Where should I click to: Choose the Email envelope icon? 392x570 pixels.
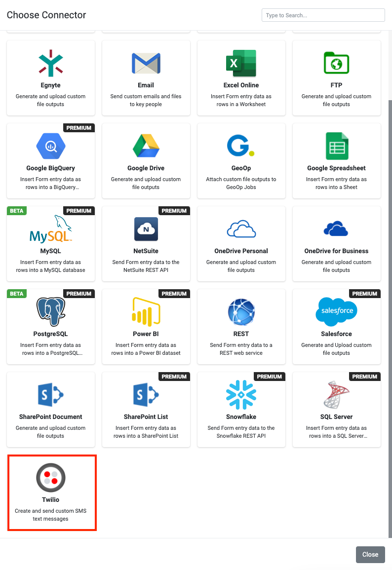pyautogui.click(x=146, y=63)
